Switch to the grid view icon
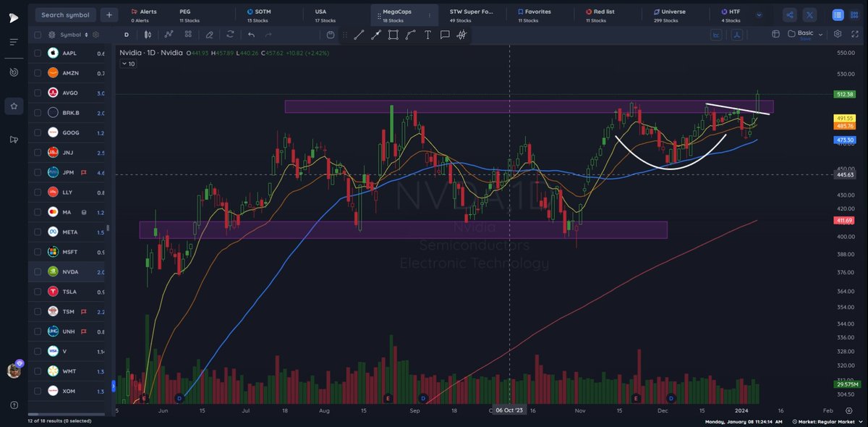The image size is (868, 427). [855, 14]
